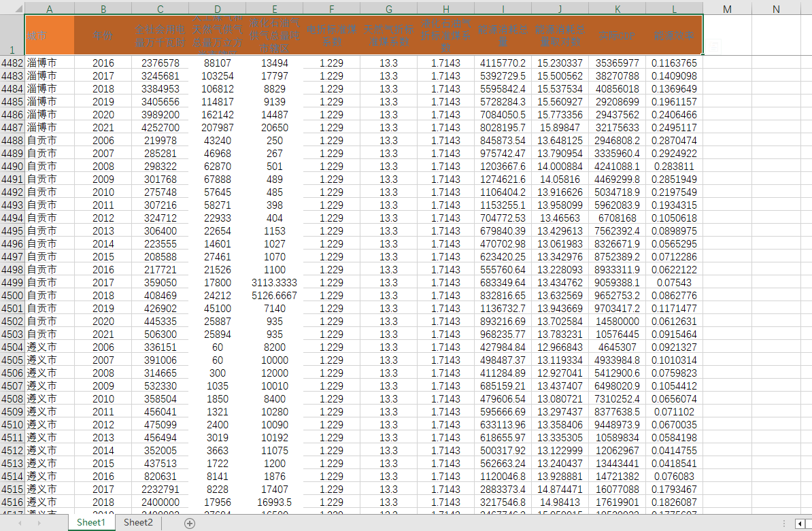Click the 实际GDP header cell
This screenshot has height=531, width=812.
(618, 35)
